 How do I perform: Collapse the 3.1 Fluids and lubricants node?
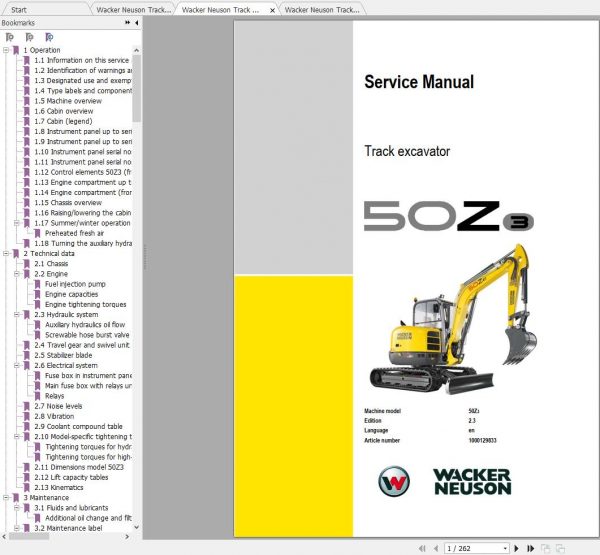coord(16,508)
